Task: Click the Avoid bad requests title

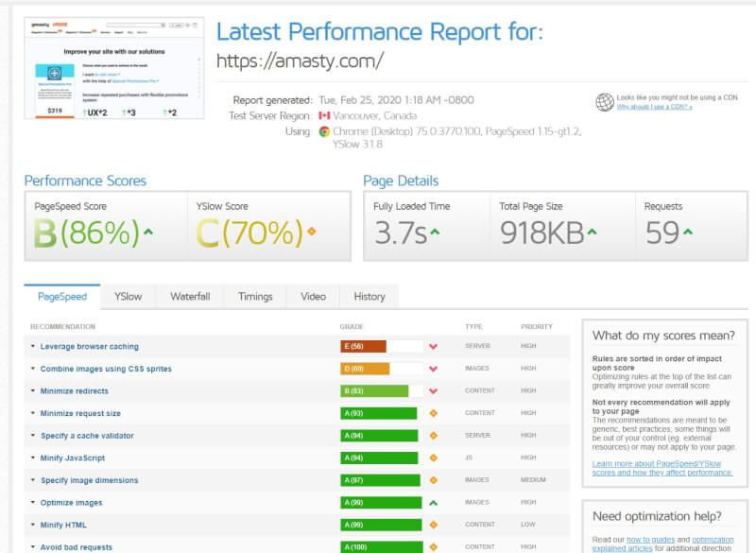Action: coord(77,547)
